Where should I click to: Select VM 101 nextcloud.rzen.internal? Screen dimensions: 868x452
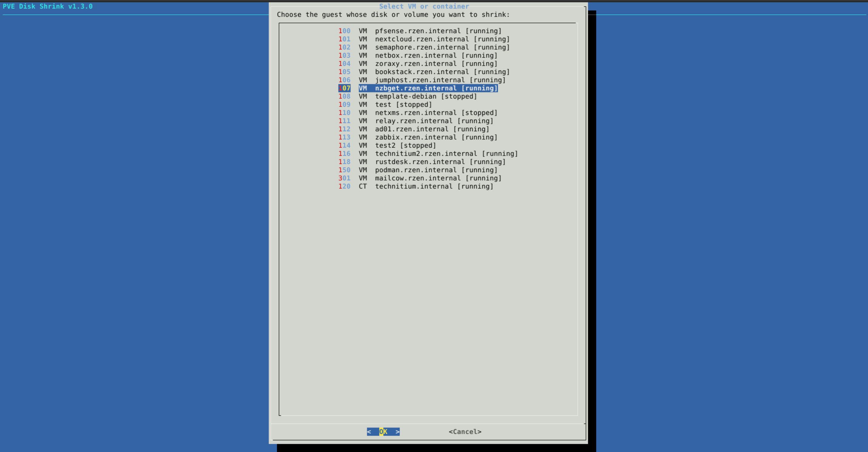coord(424,39)
